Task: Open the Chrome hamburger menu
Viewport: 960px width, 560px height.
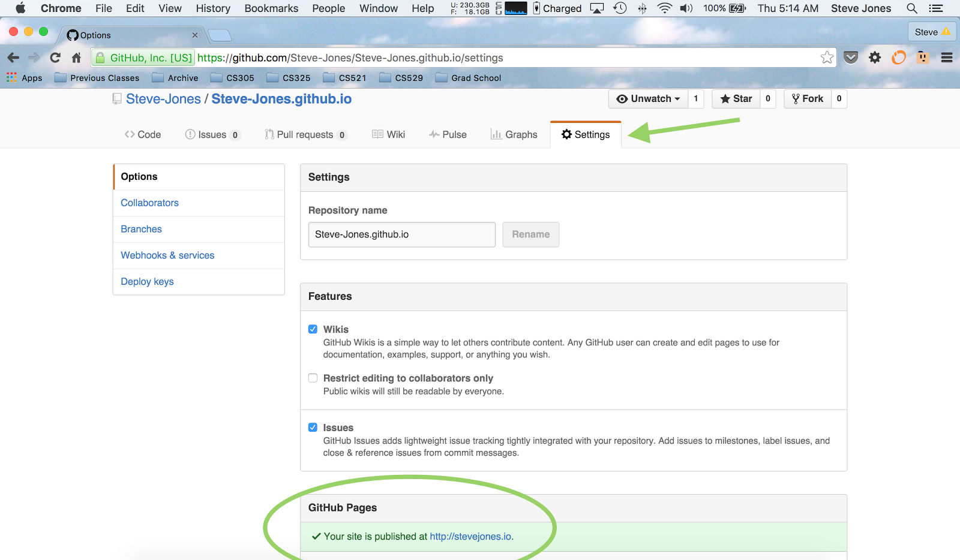Action: point(947,58)
